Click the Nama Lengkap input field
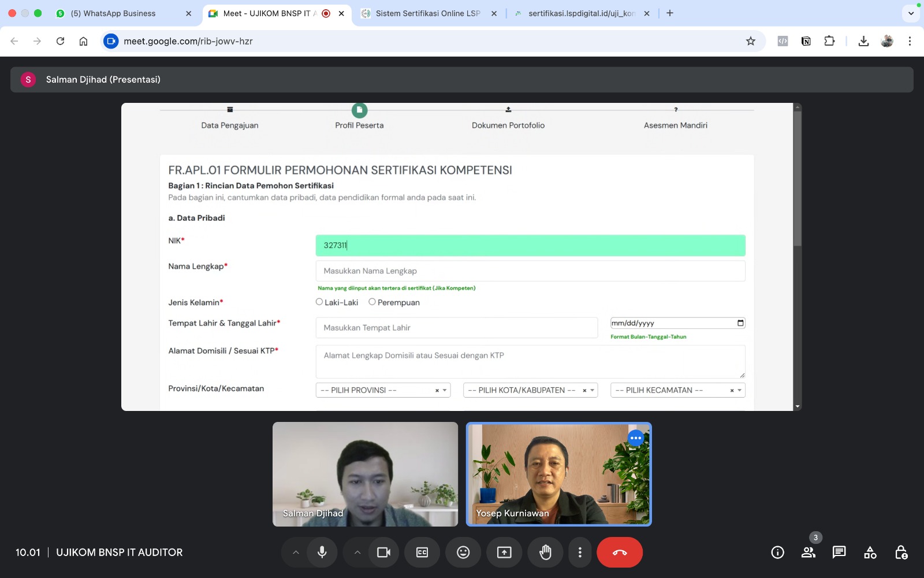The image size is (924, 578). tap(530, 270)
